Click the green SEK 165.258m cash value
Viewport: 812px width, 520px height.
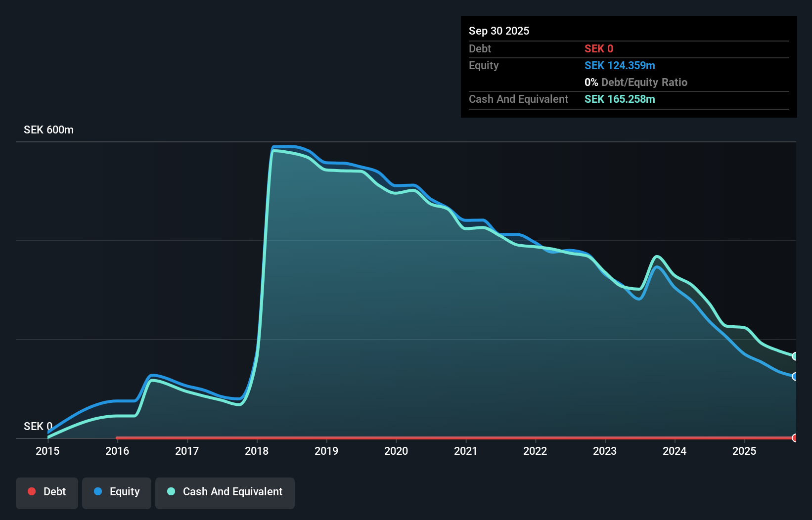tap(619, 99)
